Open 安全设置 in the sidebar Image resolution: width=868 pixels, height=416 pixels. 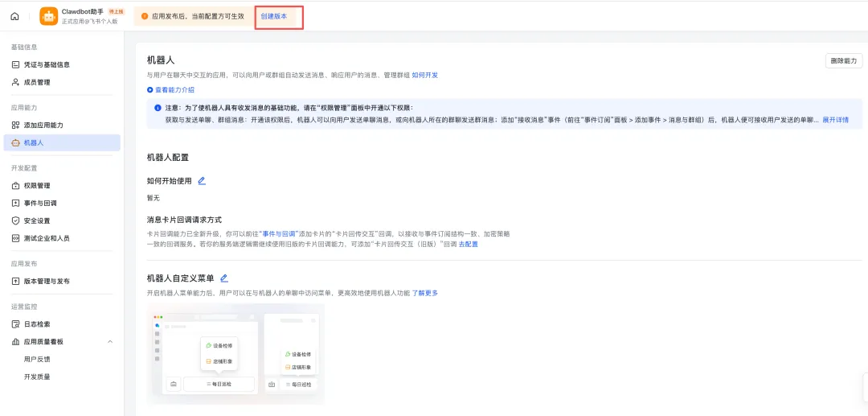(36, 220)
